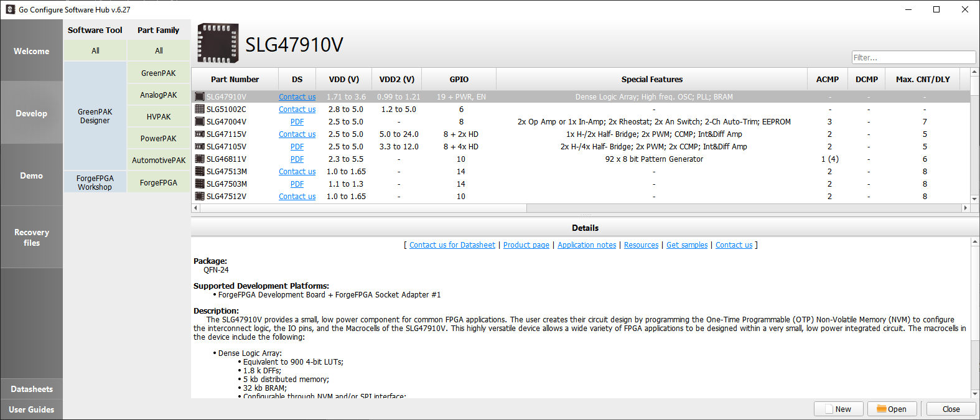This screenshot has width=980, height=420.
Task: Choose the AutomotivePAK part family
Action: point(159,160)
